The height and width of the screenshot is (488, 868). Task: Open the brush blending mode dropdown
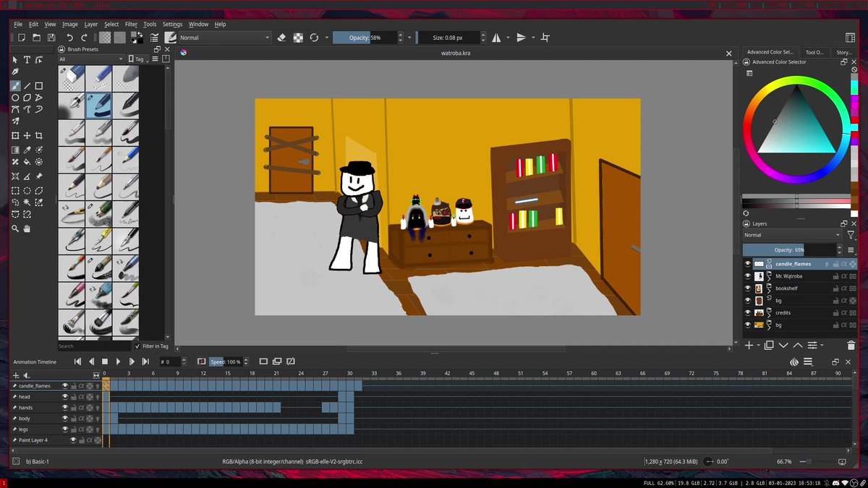point(224,38)
